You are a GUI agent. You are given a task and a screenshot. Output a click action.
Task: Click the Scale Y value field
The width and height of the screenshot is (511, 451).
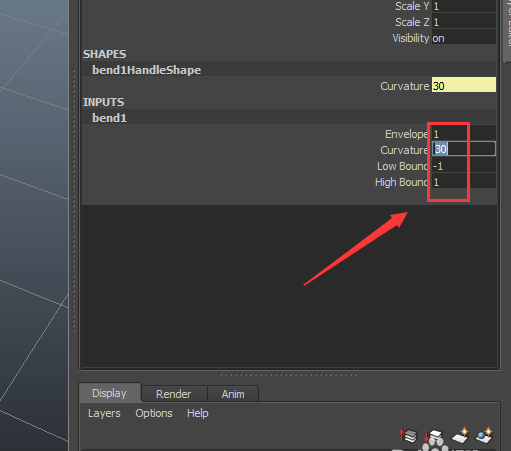(464, 6)
